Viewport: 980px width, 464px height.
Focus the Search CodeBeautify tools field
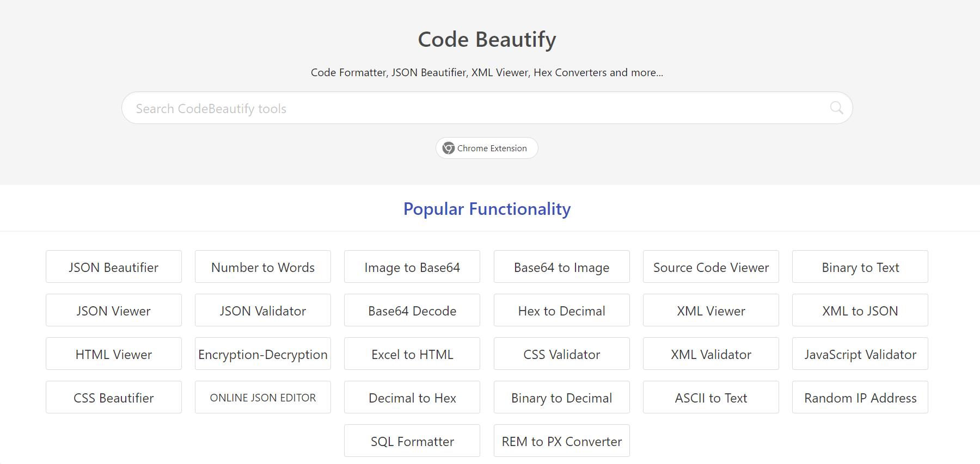click(487, 108)
